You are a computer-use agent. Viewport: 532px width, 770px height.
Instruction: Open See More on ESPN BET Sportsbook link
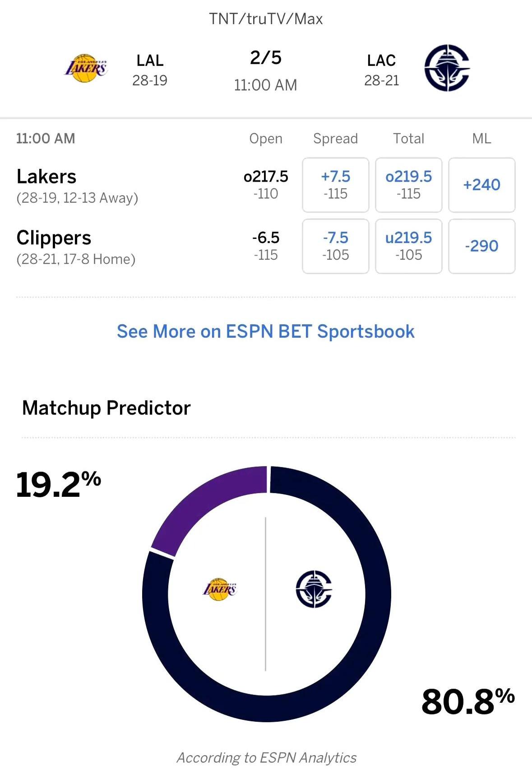(x=266, y=331)
